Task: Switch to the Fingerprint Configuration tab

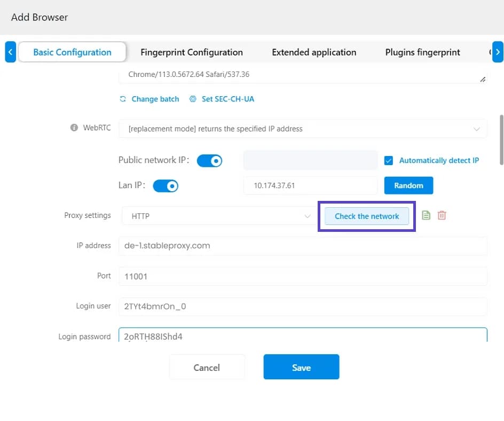Action: (191, 52)
